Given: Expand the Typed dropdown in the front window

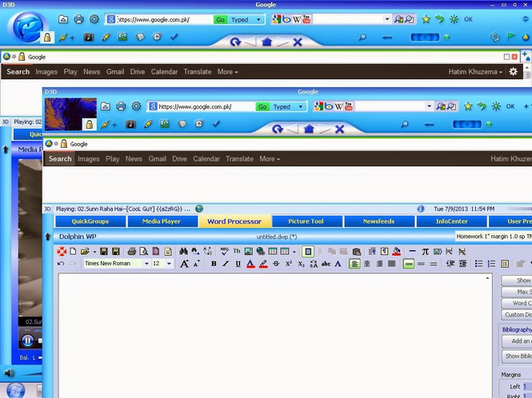Looking at the screenshot, I should (x=301, y=107).
